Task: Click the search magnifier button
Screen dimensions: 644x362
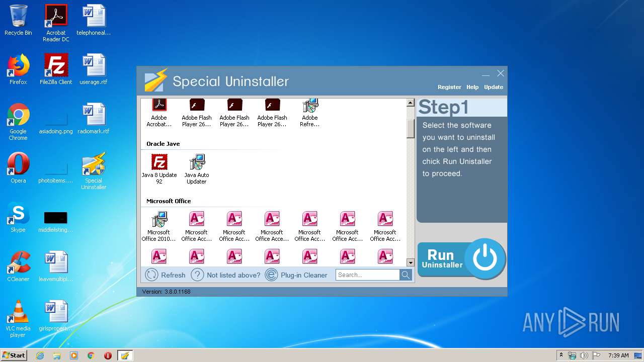Action: coord(406,275)
